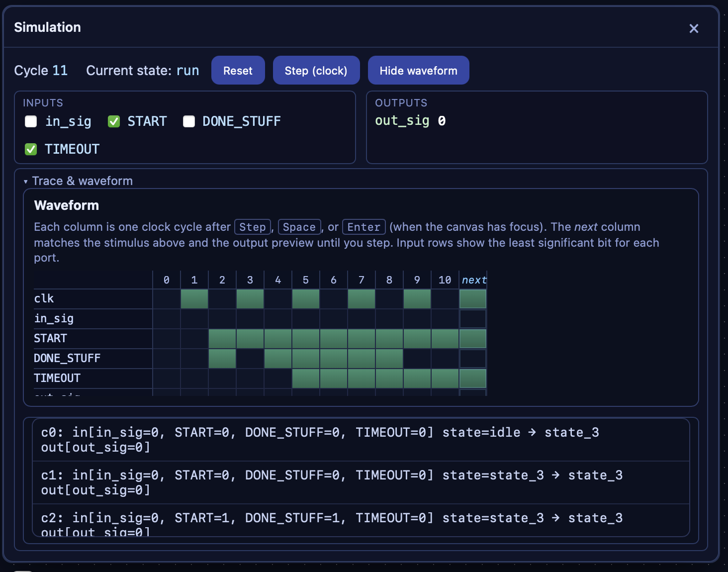The image size is (728, 572).
Task: Click the c0 trace log entry
Action: (x=361, y=440)
